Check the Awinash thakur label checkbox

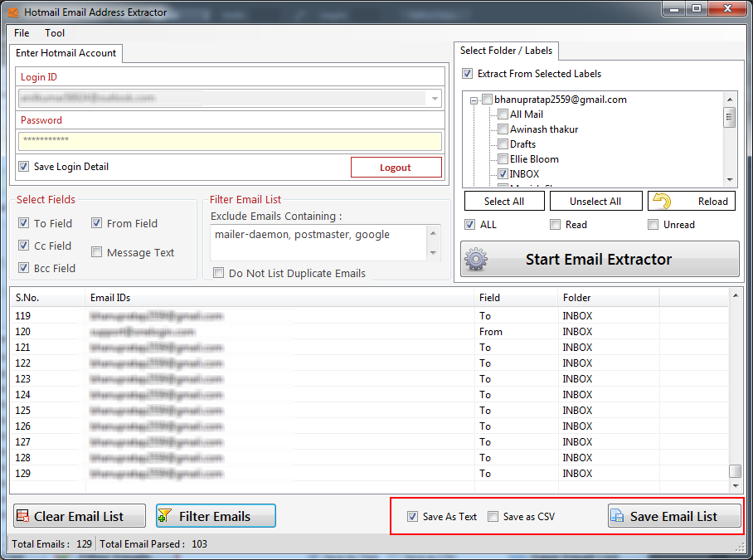[503, 129]
